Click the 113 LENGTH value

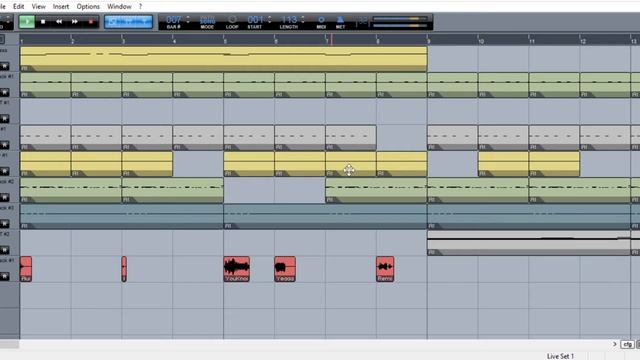289,20
